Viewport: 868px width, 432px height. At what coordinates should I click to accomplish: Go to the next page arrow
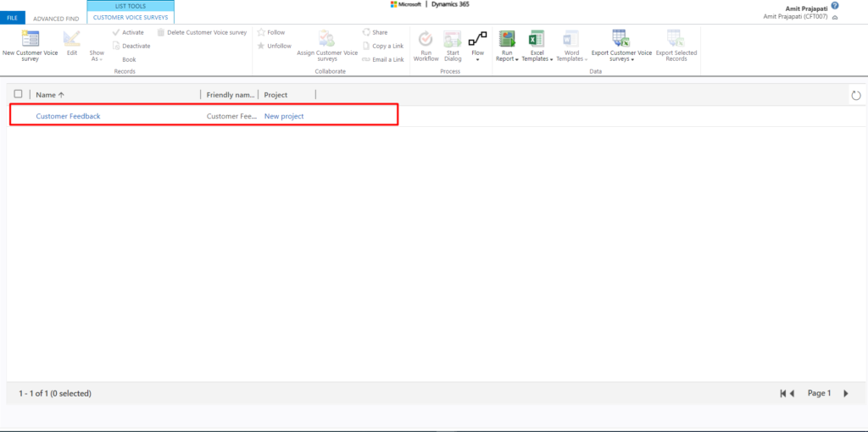pos(845,393)
